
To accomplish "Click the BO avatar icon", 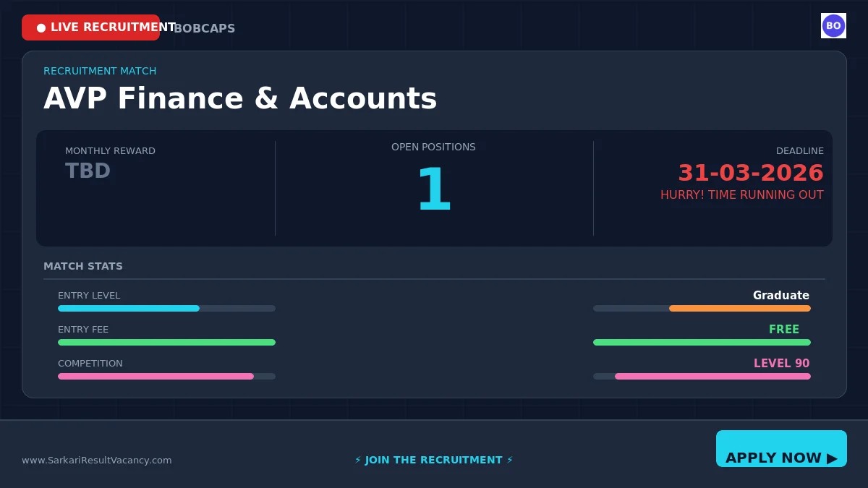I will tap(833, 26).
